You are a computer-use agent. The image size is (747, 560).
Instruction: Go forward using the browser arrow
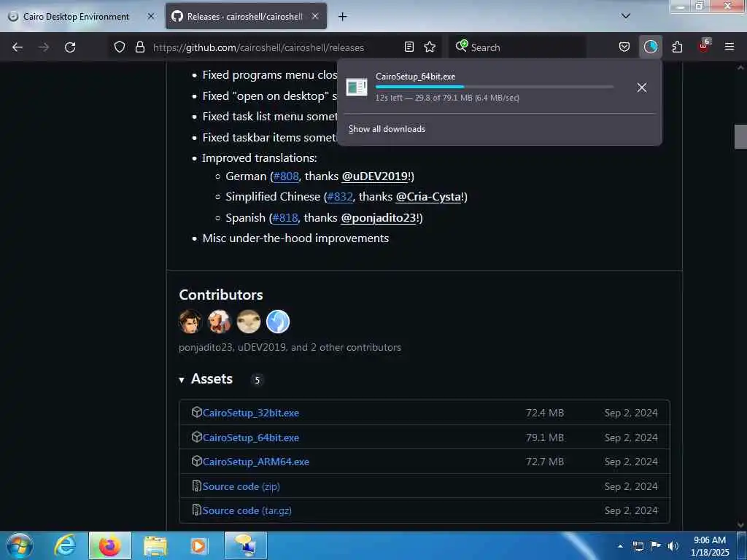(44, 47)
